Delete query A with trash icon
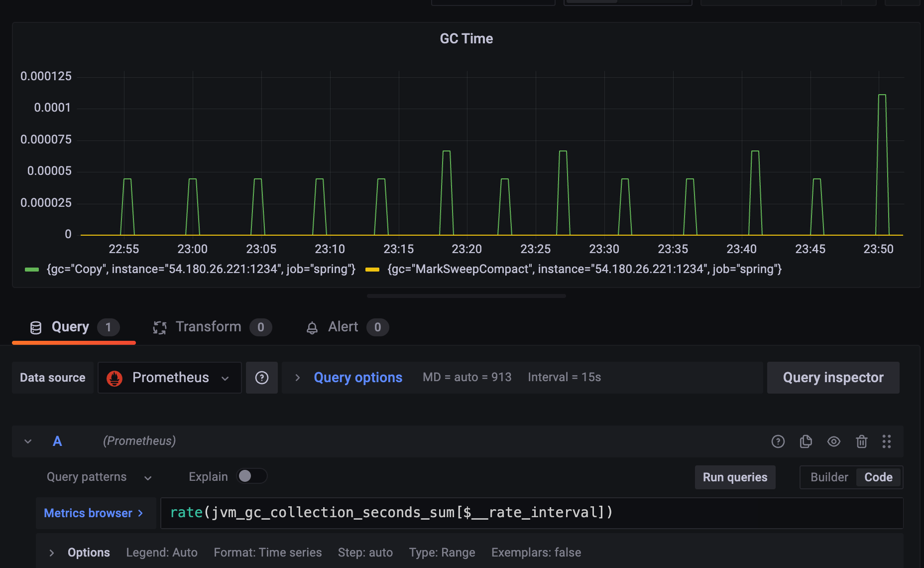 click(861, 441)
